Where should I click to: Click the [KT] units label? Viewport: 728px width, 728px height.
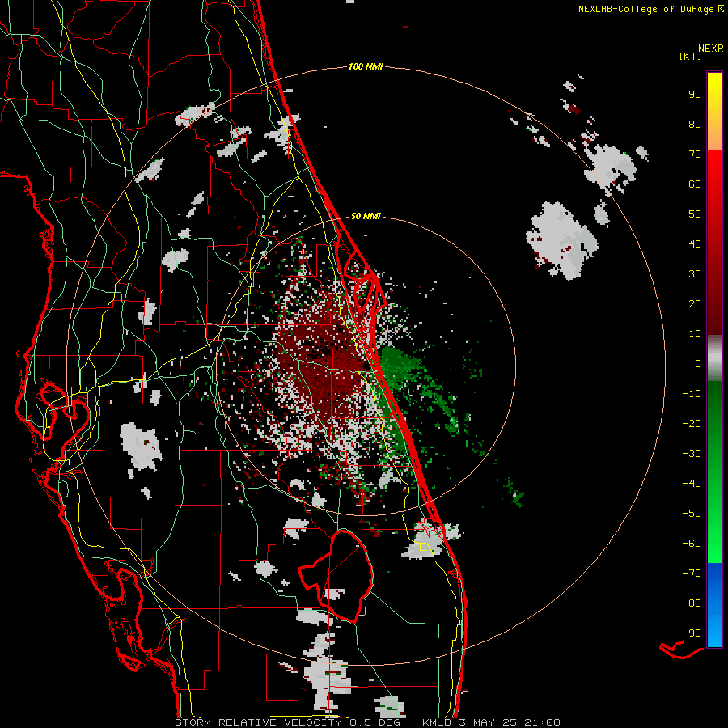(690, 56)
